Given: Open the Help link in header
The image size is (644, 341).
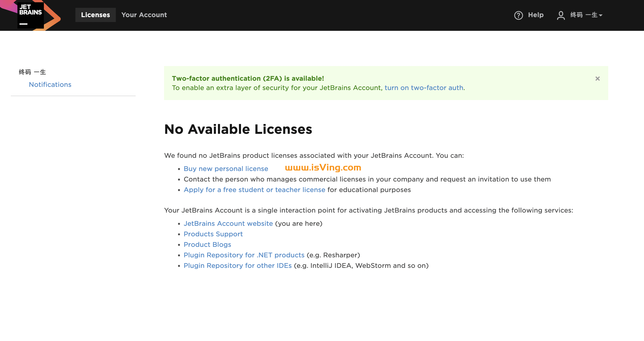Looking at the screenshot, I should click(x=536, y=15).
